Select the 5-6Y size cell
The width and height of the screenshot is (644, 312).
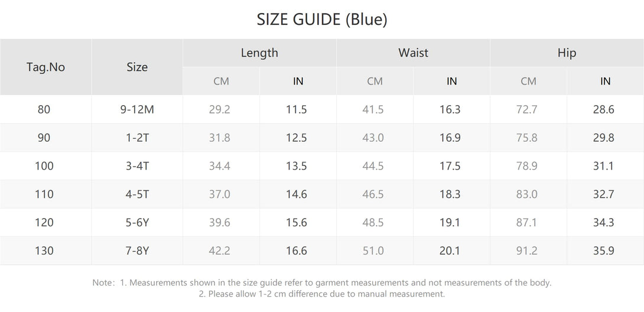pyautogui.click(x=136, y=222)
